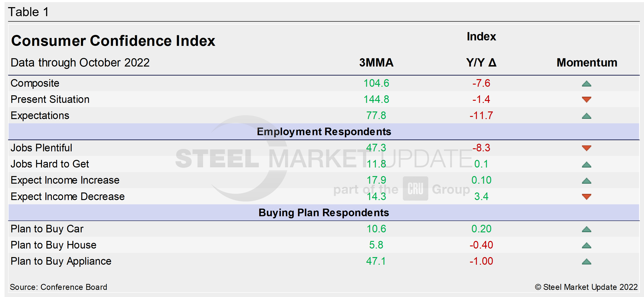
Task: Click the Y/Y Δ column header
Action: 481,62
